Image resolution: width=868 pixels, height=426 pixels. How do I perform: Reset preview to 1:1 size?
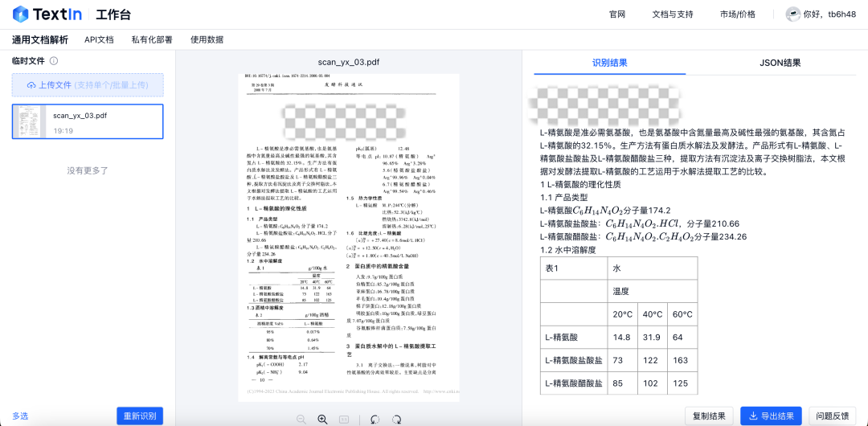pos(344,419)
